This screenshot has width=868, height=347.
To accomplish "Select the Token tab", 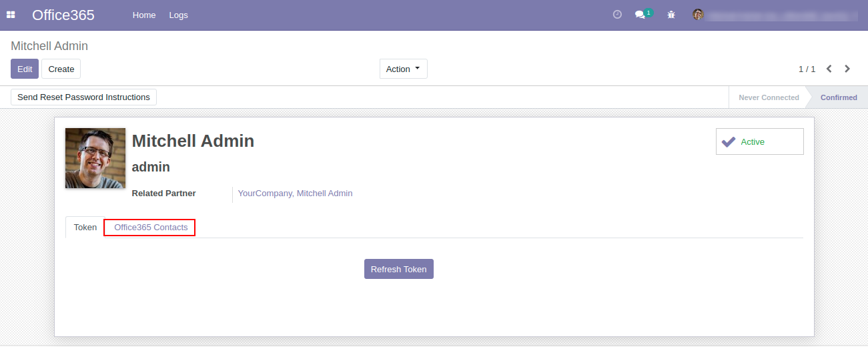I will 85,228.
